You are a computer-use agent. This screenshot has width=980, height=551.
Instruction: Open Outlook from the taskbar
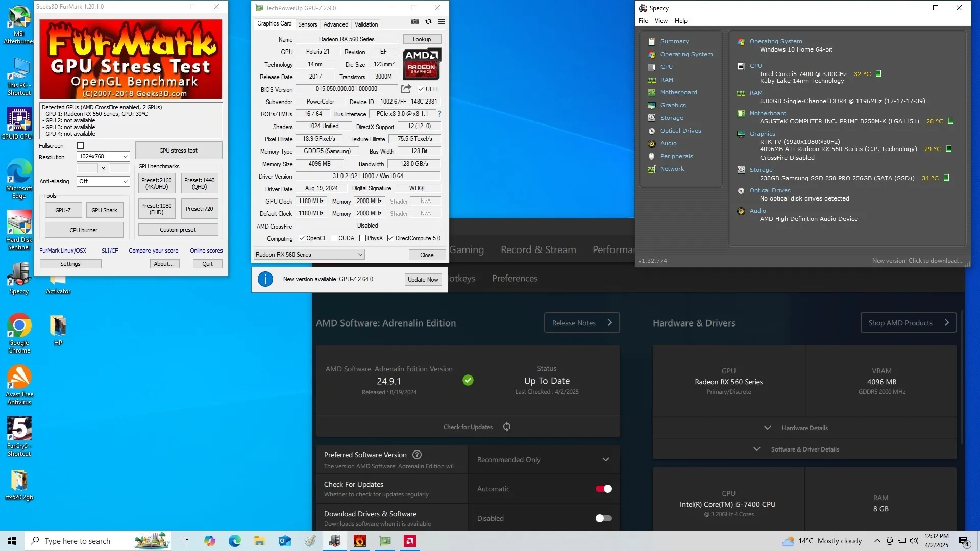pyautogui.click(x=284, y=541)
